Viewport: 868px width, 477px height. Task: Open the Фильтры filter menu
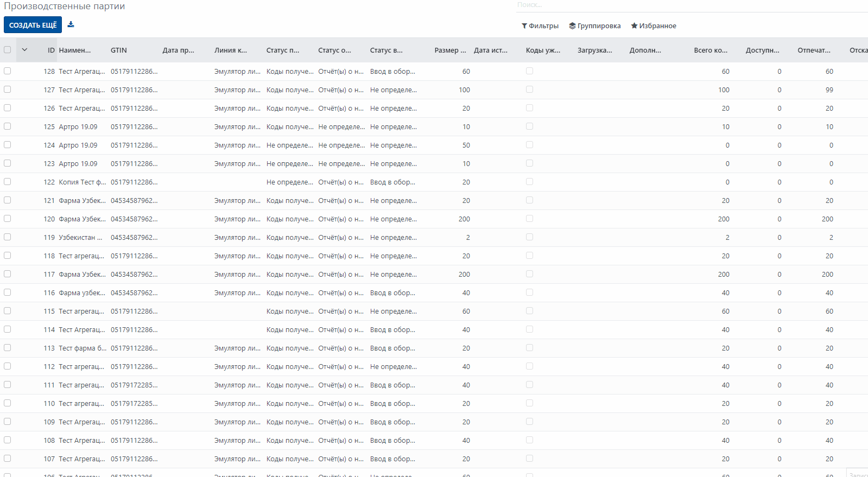[540, 26]
